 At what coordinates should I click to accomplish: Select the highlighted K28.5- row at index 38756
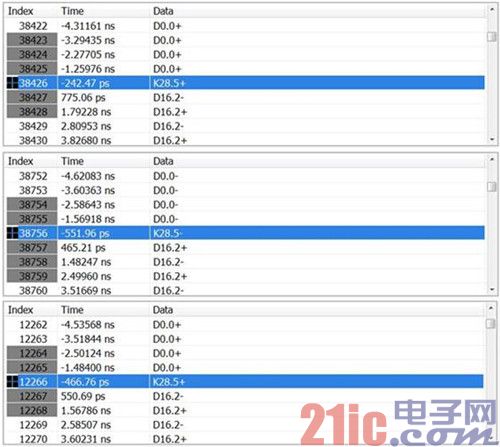click(245, 233)
